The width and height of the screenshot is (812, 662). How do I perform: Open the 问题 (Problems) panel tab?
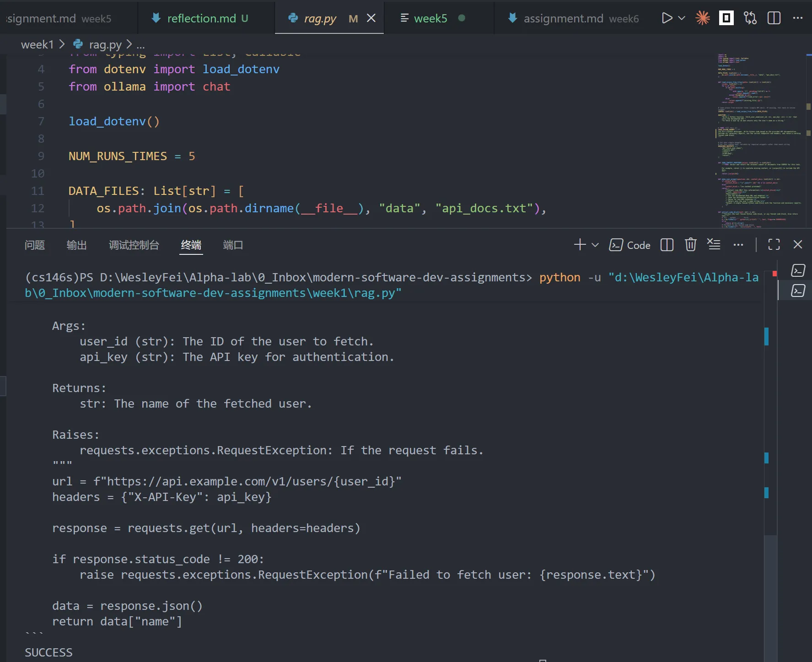pos(35,245)
